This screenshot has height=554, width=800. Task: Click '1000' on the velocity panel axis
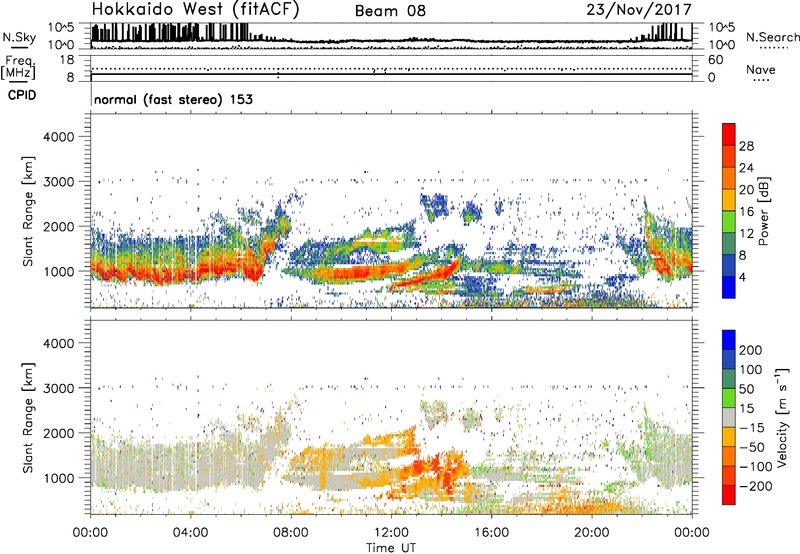[x=58, y=478]
